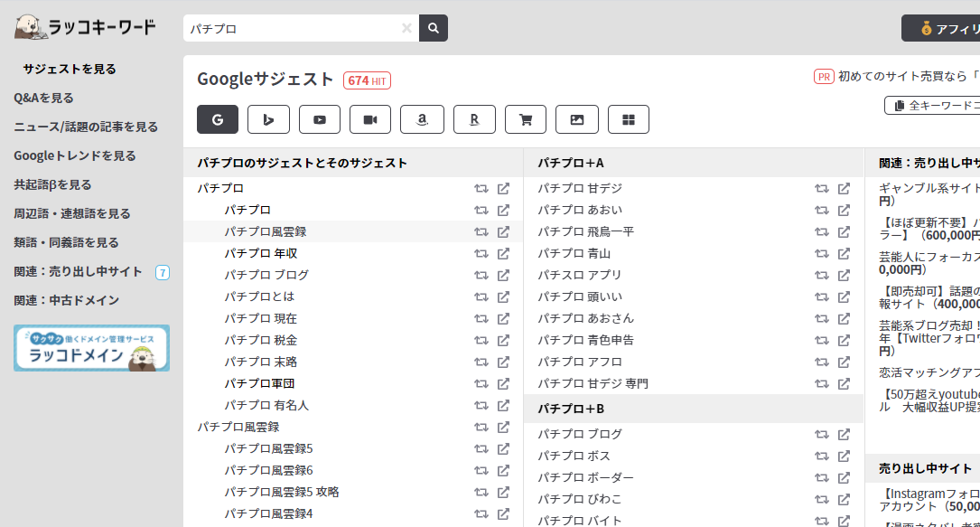This screenshot has height=527, width=980.
Task: Re-search suggestions for パチプロ ブログ in first column
Action: tap(481, 276)
